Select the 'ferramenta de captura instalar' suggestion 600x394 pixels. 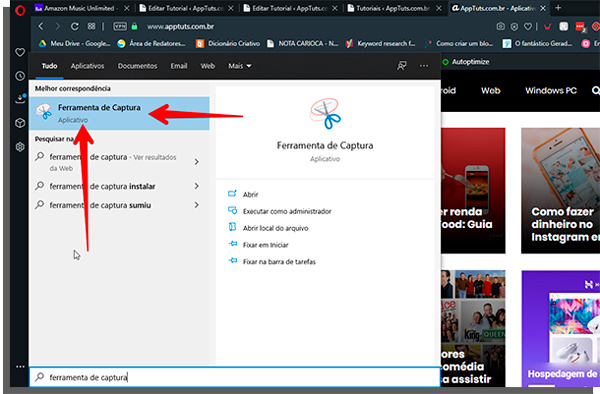(x=102, y=186)
